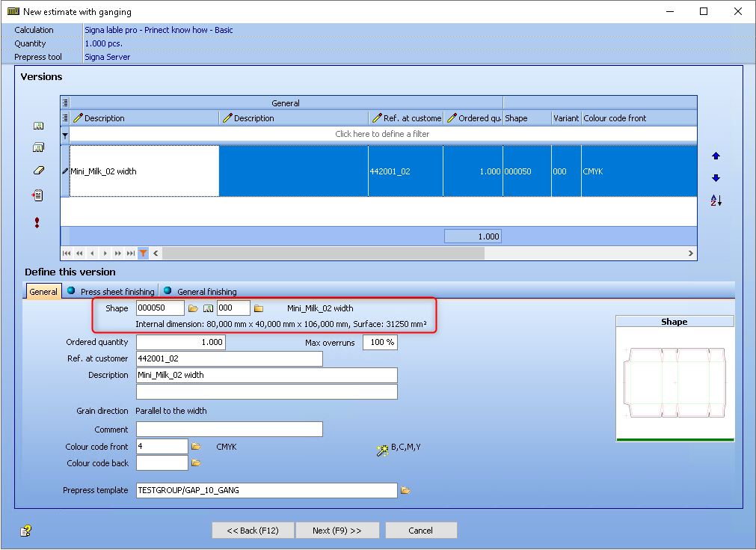Viewport: 756px width, 550px height.
Task: Toggle the orange filter icon in navigator
Action: pyautogui.click(x=143, y=253)
